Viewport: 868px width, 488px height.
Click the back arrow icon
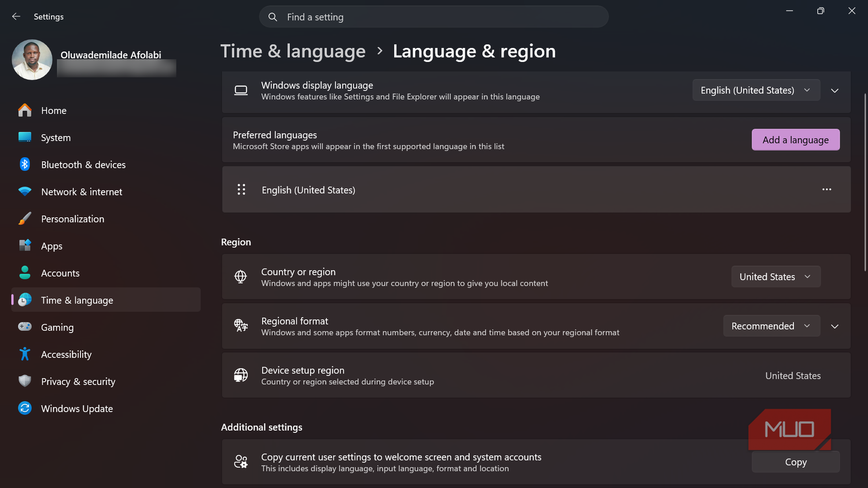pyautogui.click(x=16, y=17)
